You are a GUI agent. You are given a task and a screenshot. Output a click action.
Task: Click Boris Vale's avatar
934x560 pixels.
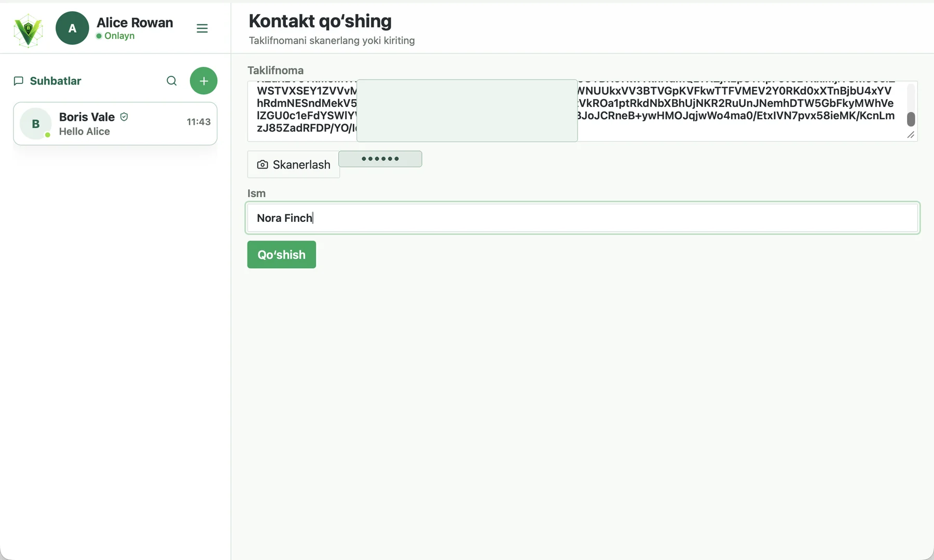point(36,123)
